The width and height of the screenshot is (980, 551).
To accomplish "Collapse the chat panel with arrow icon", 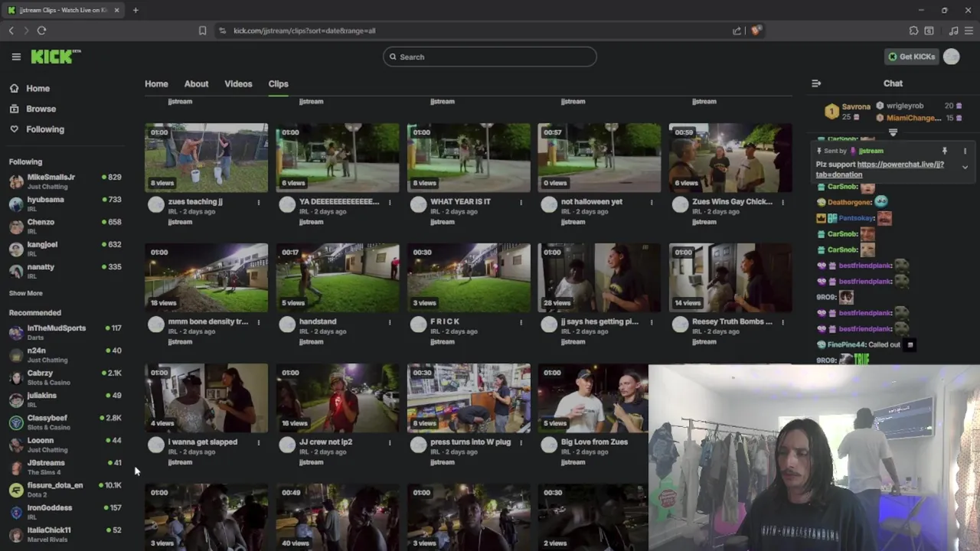I will pyautogui.click(x=816, y=83).
